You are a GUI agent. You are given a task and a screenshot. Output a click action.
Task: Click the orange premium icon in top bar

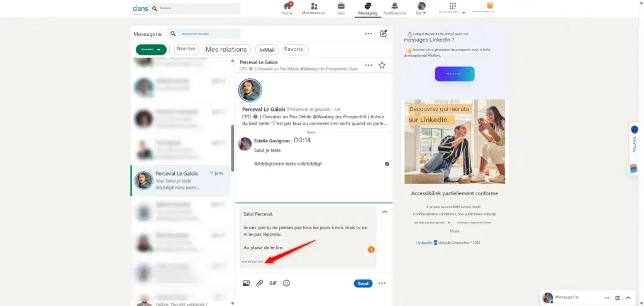(490, 6)
